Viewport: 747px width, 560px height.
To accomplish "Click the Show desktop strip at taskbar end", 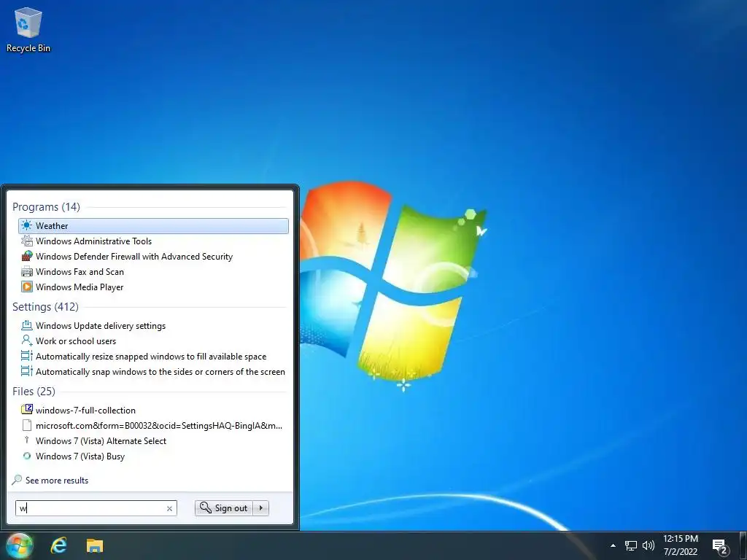I will coord(743,545).
